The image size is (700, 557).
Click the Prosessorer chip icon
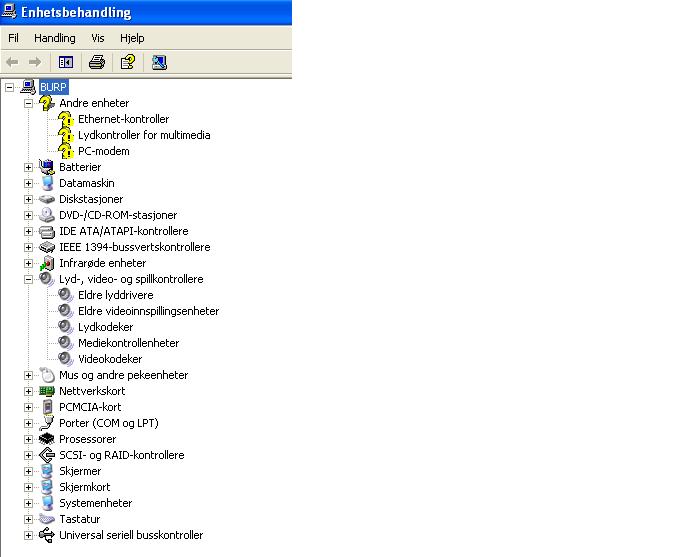pos(47,439)
